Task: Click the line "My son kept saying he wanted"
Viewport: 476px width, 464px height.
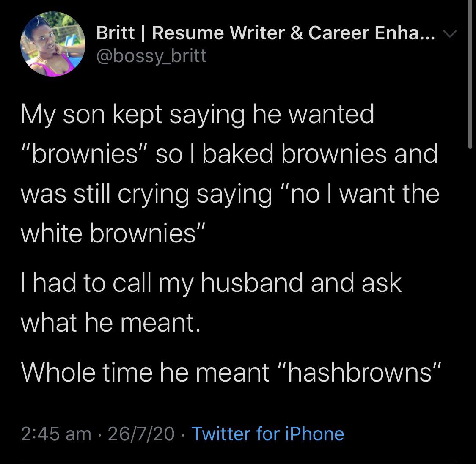Action: click(x=198, y=115)
